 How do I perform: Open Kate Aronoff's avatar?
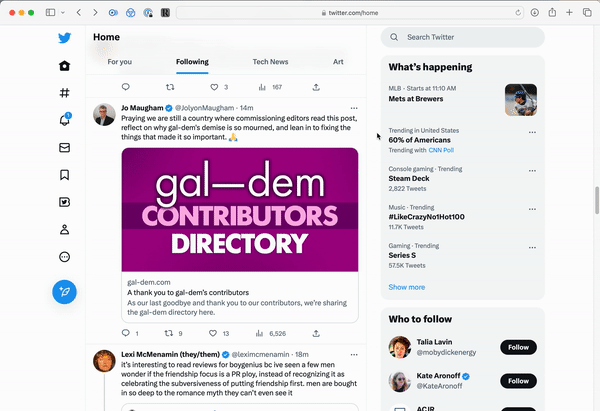click(x=400, y=381)
